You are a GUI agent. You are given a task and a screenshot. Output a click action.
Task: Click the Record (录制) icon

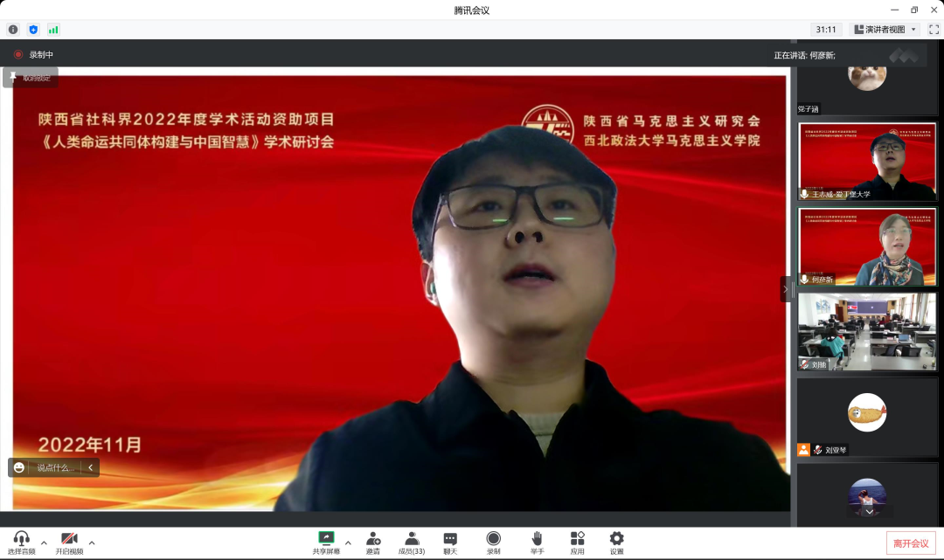[x=494, y=538]
